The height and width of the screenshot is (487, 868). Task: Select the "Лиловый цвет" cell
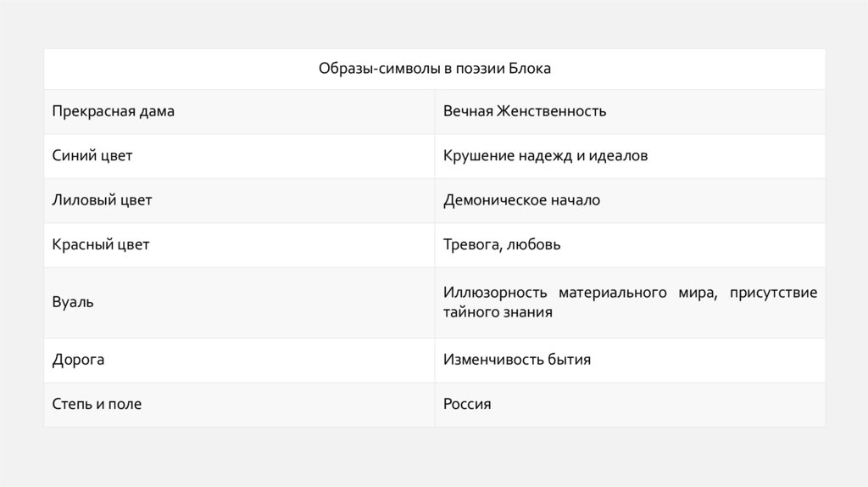coord(102,200)
